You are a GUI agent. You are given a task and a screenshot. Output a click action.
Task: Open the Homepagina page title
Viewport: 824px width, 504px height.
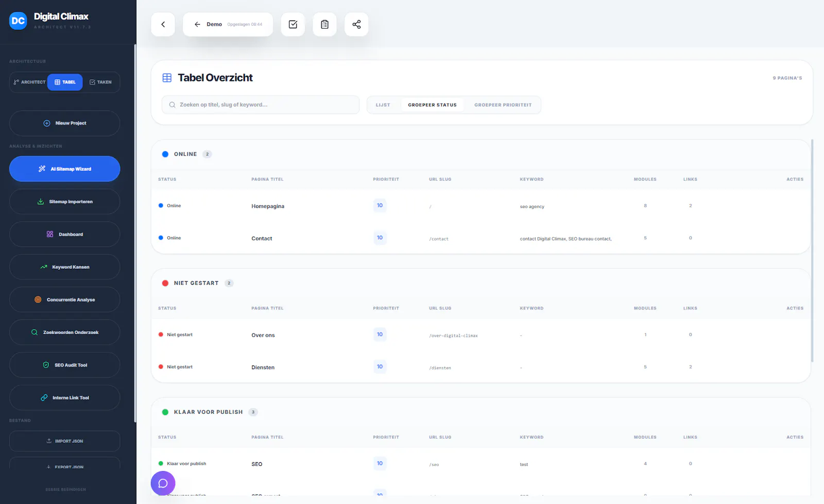point(268,206)
